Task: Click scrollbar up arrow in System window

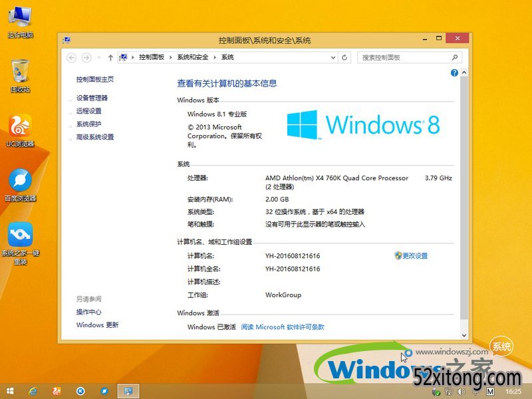Action: (464, 72)
